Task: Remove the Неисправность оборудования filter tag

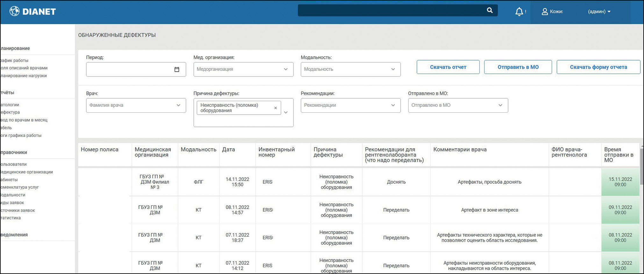Action: coord(275,108)
